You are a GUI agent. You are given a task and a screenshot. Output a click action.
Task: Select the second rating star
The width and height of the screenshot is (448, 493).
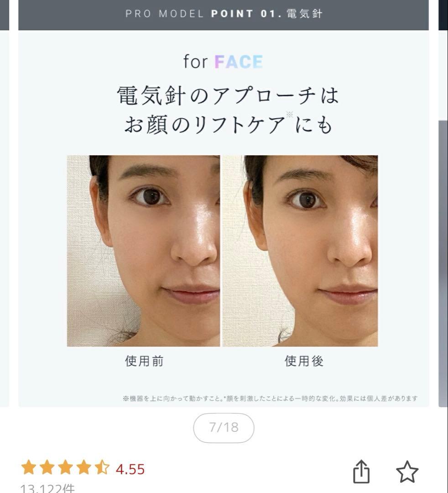[46, 468]
